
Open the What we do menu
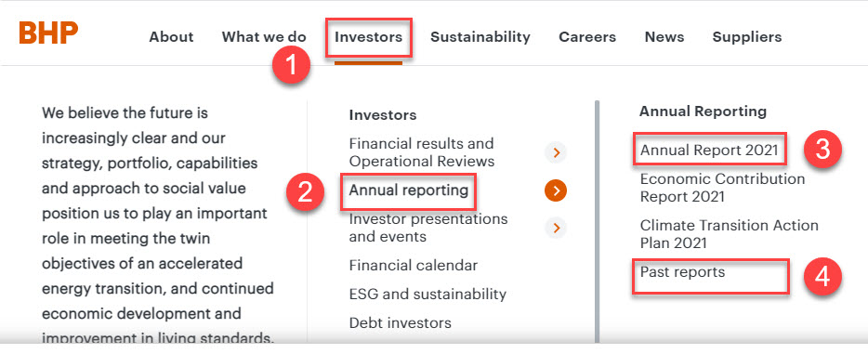tap(264, 37)
